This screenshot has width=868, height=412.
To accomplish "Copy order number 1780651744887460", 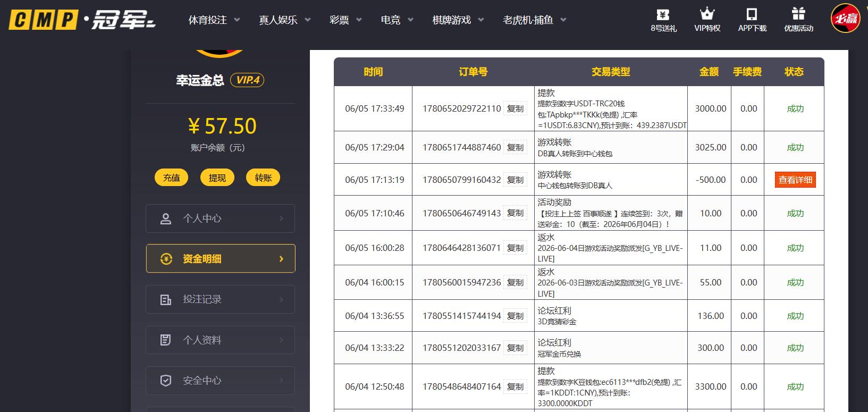I will [x=515, y=147].
